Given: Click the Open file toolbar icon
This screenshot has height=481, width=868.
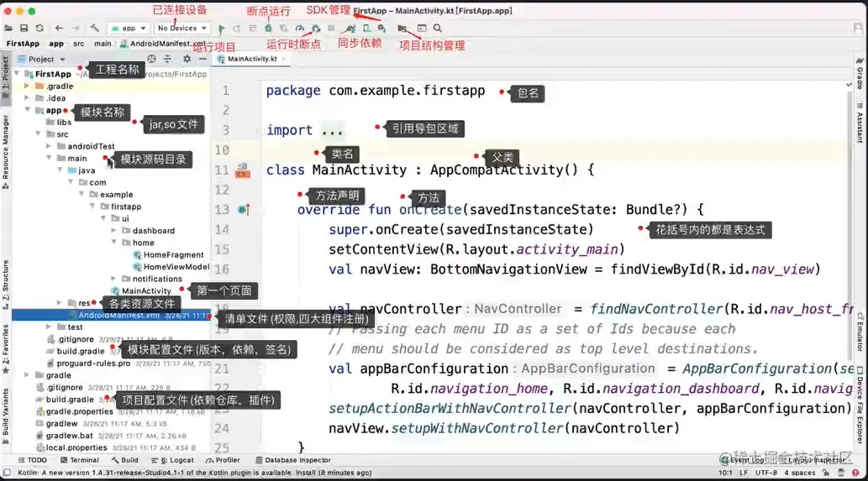Looking at the screenshot, I should (8, 29).
